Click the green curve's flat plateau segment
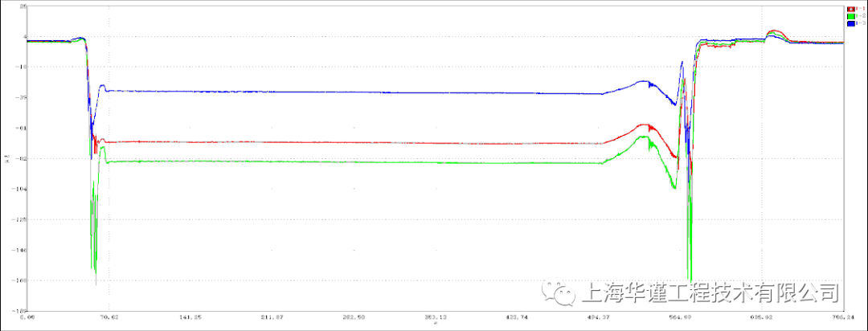Viewport: 868px width, 331px height. click(354, 162)
